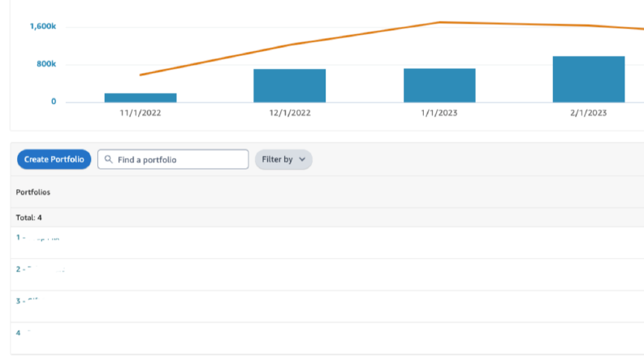Select the Portfolios column header
This screenshot has height=362, width=644.
(x=32, y=192)
